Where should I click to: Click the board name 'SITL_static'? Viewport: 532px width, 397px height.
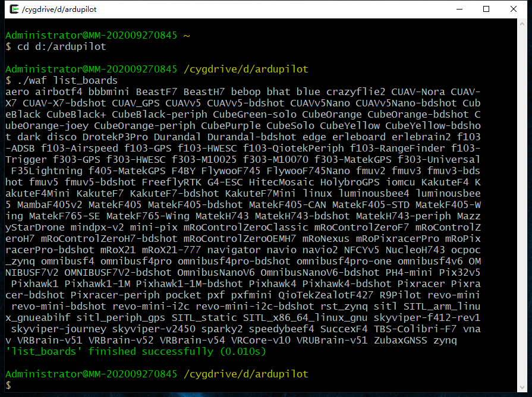click(204, 317)
